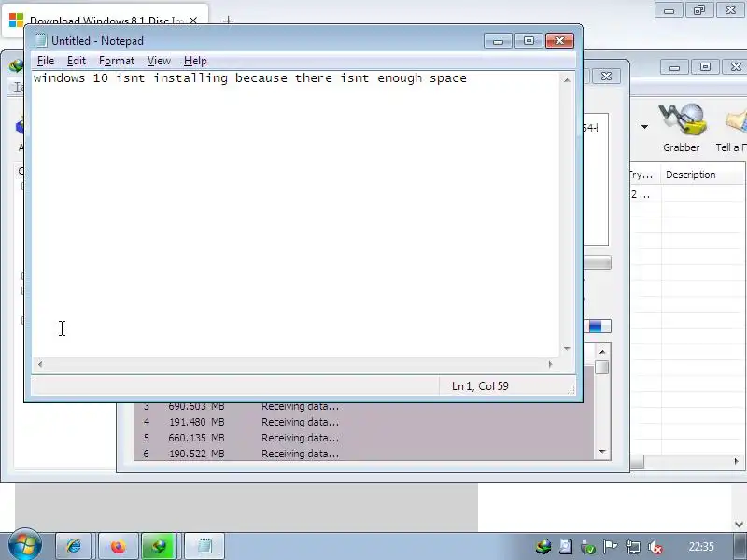747x560 pixels.
Task: Click Notepad vertical scrollbar down arrow
Action: (567, 349)
